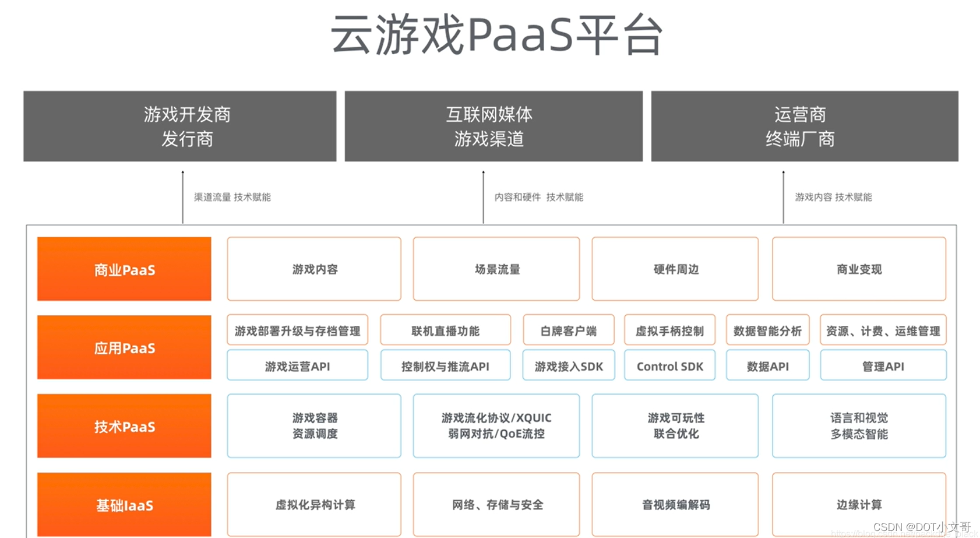Click the 商业变现 module

point(858,269)
